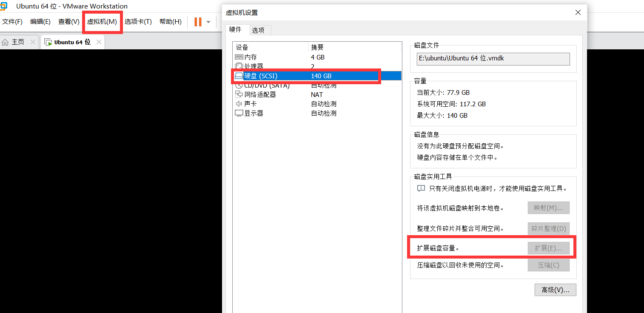Viewport: 644px width, 313px height.
Task: Click the 摘要 column header
Action: (354, 47)
